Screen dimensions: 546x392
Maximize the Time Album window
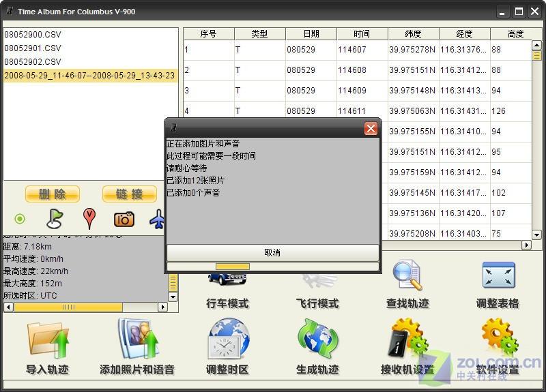519,12
